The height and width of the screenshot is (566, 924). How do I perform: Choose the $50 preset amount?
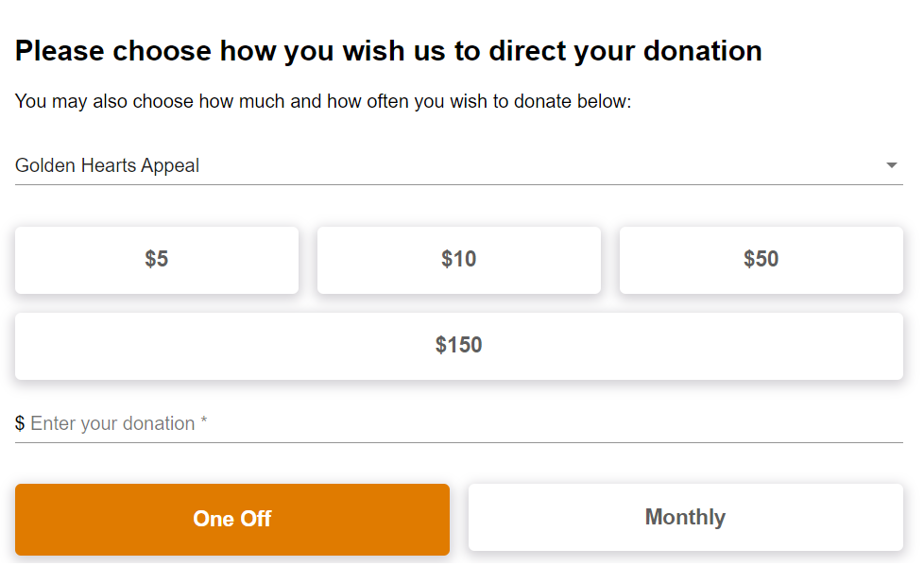761,259
